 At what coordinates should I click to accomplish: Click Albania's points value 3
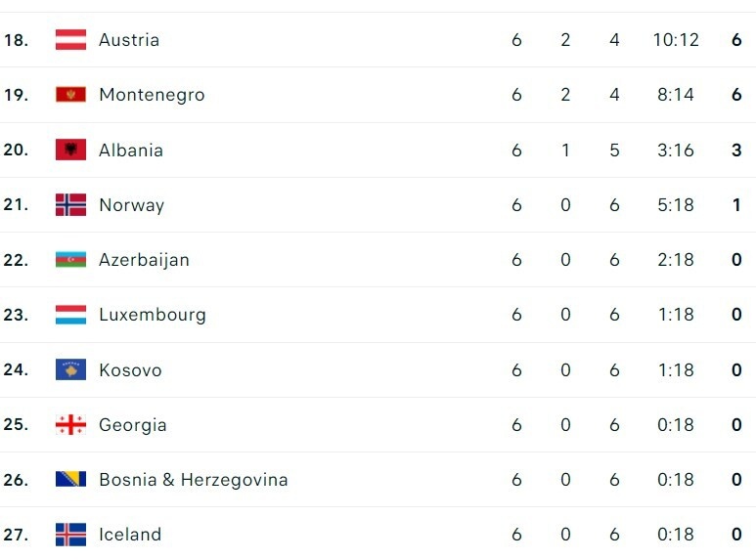click(736, 150)
